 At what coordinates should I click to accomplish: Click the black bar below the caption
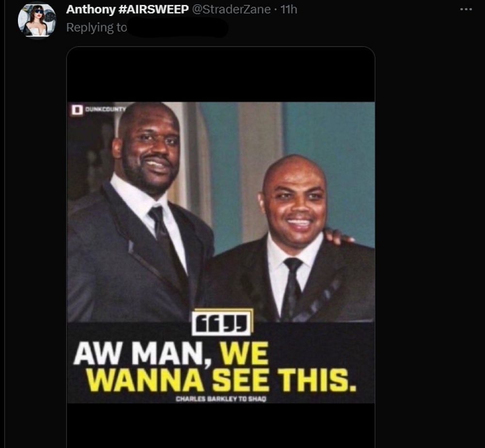(x=221, y=425)
